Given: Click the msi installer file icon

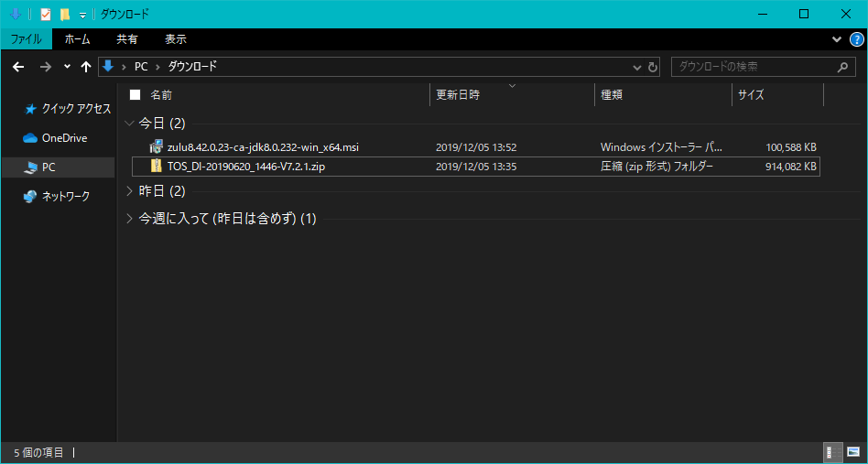Looking at the screenshot, I should click(156, 147).
